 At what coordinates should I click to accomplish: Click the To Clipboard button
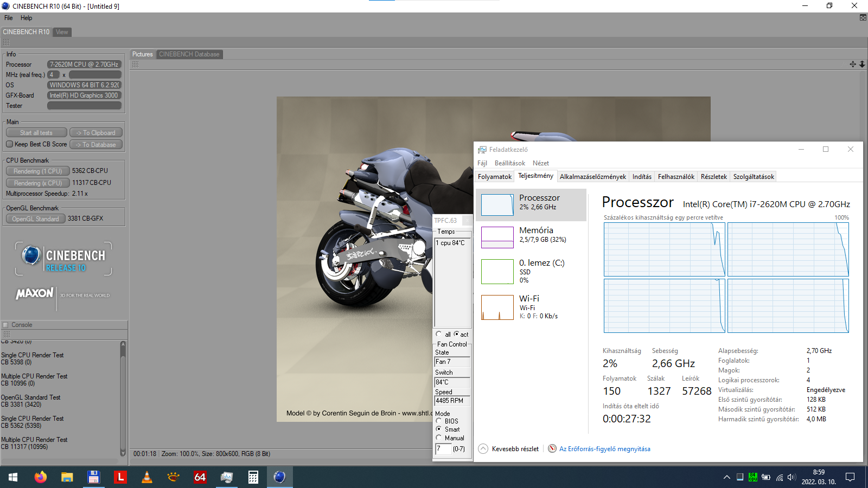(96, 133)
